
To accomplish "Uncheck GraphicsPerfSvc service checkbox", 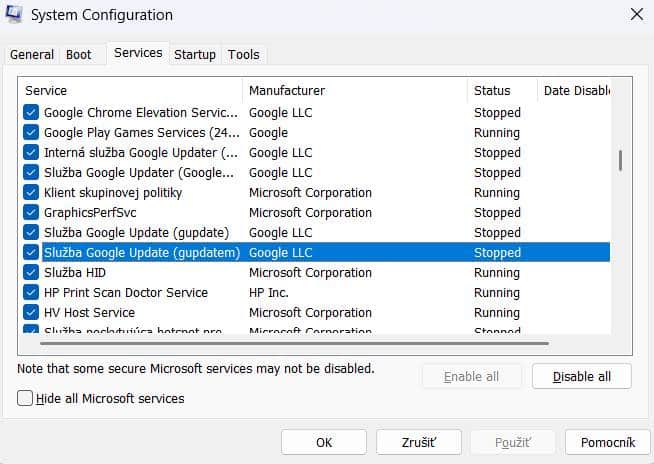I will (31, 212).
